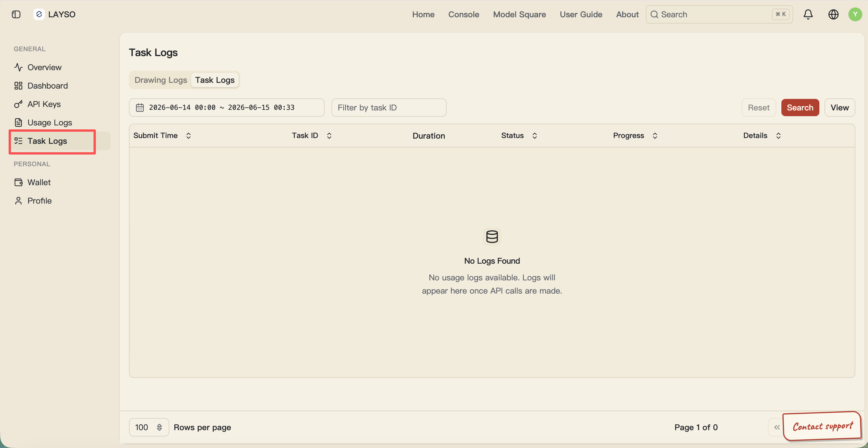Image resolution: width=868 pixels, height=448 pixels.
Task: Open the About page
Action: [x=627, y=14]
